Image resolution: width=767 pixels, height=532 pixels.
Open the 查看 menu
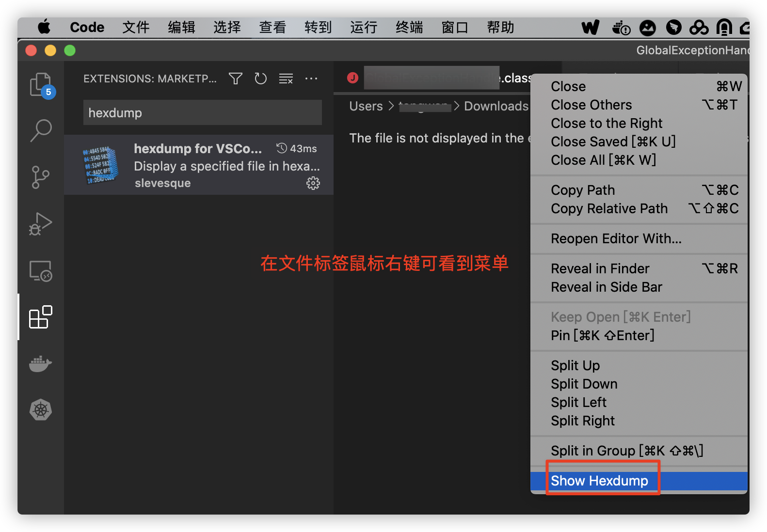[x=272, y=27]
